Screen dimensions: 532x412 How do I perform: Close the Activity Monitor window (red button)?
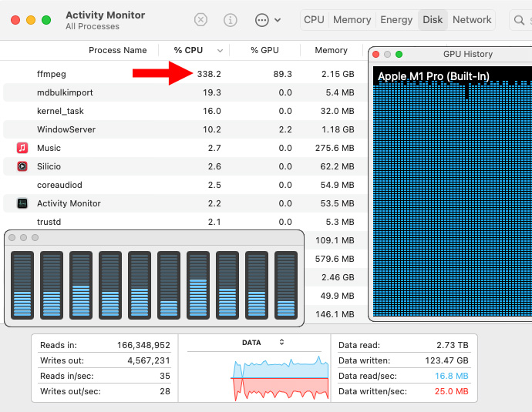[x=15, y=20]
